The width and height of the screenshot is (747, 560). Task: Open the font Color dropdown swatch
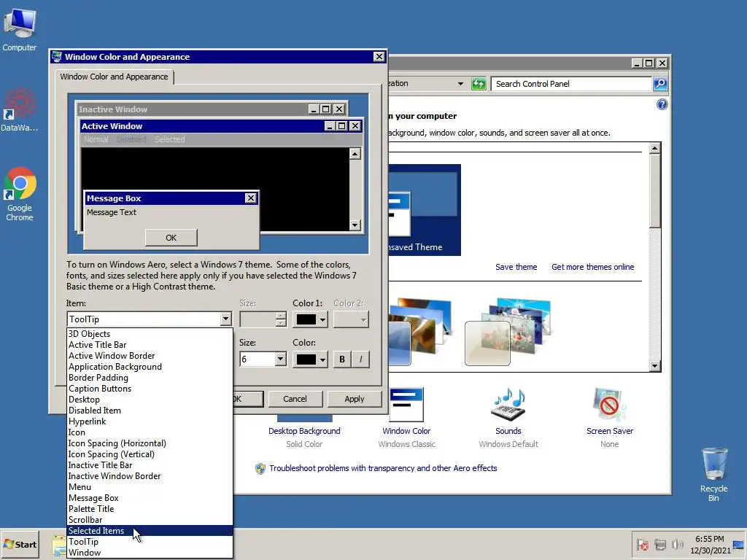pyautogui.click(x=310, y=359)
